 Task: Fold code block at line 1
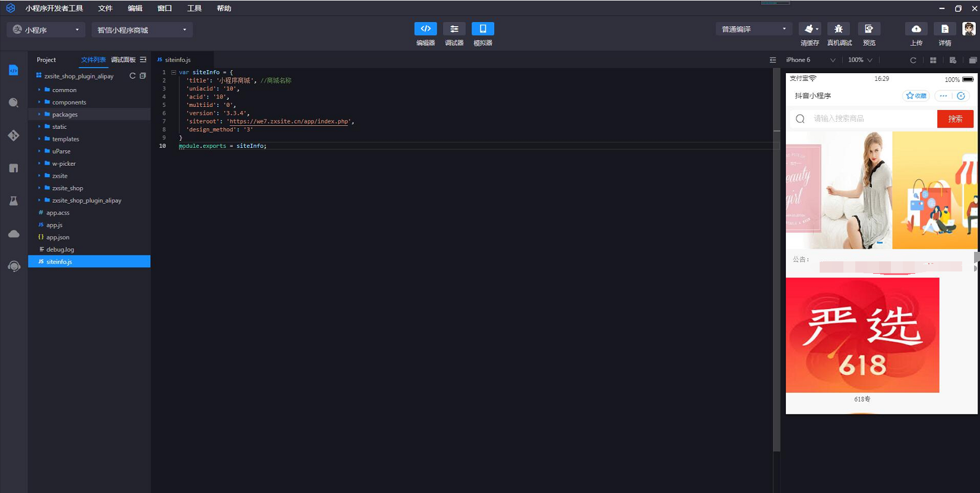[173, 72]
